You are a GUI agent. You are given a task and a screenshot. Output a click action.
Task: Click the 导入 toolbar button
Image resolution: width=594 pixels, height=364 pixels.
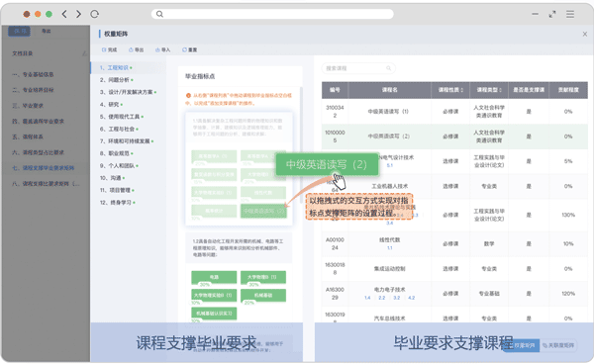click(x=163, y=49)
